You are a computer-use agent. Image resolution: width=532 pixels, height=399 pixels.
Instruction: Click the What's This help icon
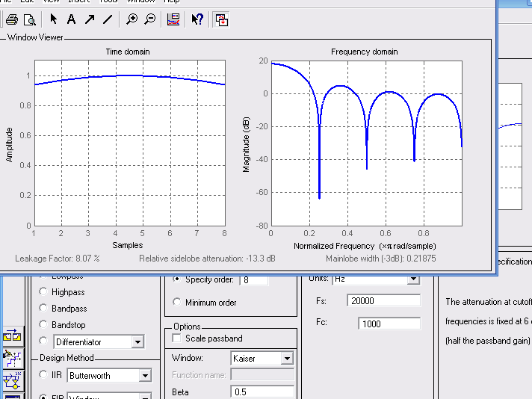(x=197, y=20)
